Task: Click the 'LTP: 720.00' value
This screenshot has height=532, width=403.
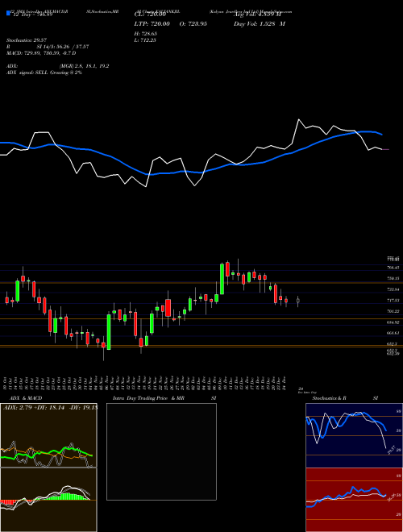Action: pyautogui.click(x=152, y=24)
